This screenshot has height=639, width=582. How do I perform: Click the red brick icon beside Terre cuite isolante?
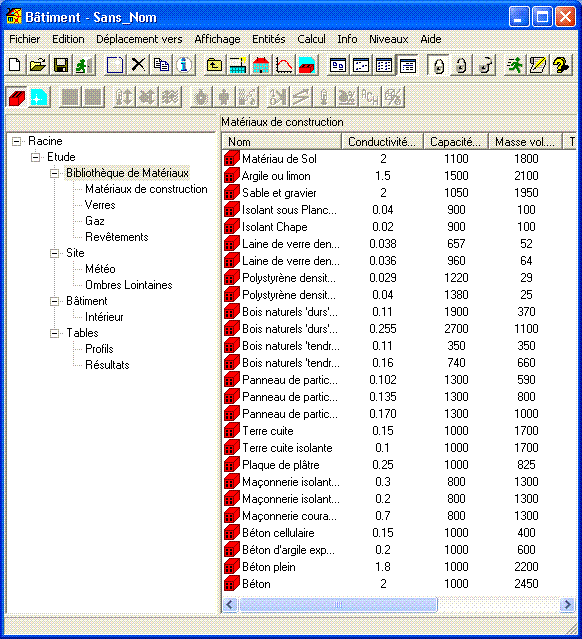(x=231, y=448)
